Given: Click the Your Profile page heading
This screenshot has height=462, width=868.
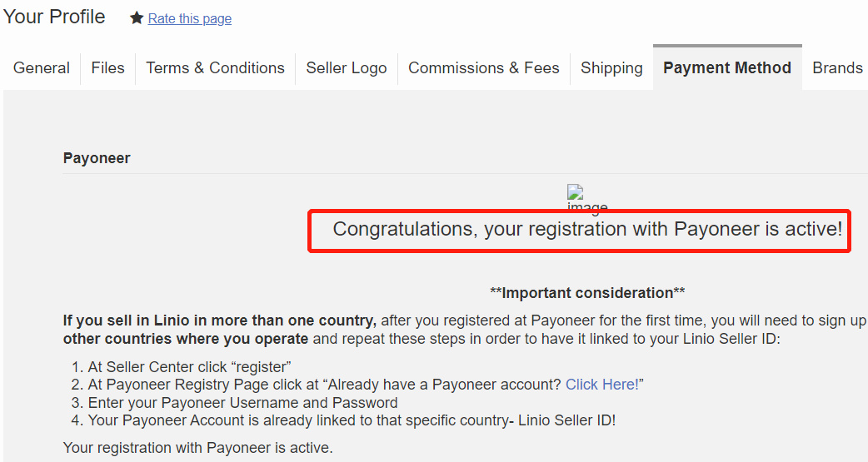Looking at the screenshot, I should [x=54, y=17].
